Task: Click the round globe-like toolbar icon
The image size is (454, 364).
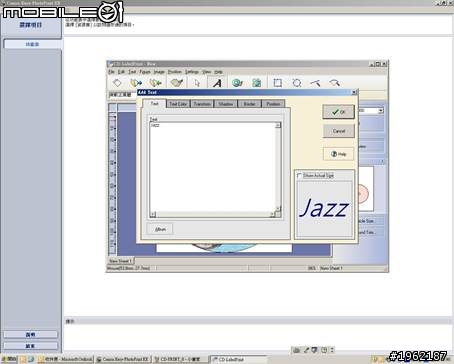Action: point(237,83)
